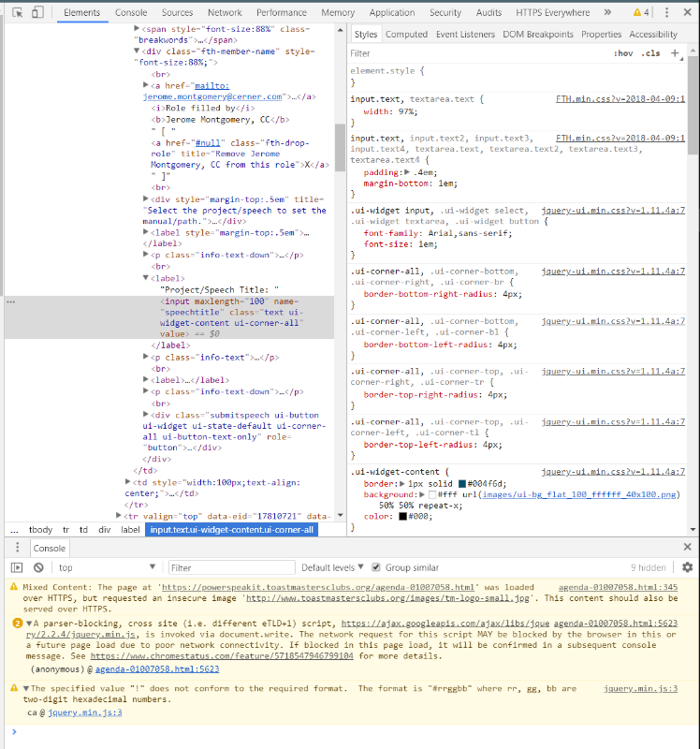700x749 pixels.
Task: Close the DevTools panel
Action: tap(688, 12)
